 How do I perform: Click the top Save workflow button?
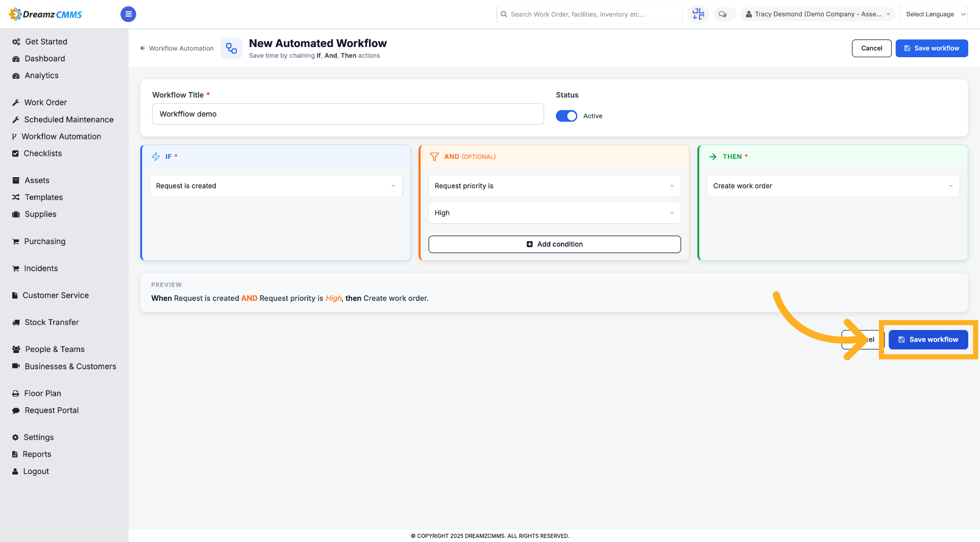[932, 49]
